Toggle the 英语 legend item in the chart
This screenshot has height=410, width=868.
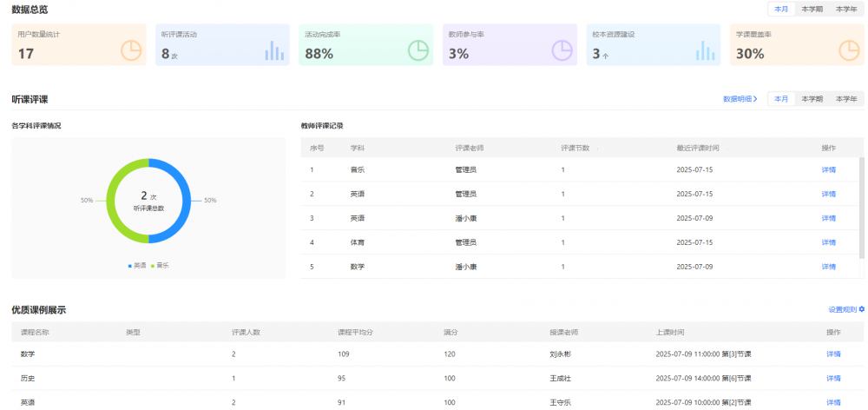tap(137, 265)
